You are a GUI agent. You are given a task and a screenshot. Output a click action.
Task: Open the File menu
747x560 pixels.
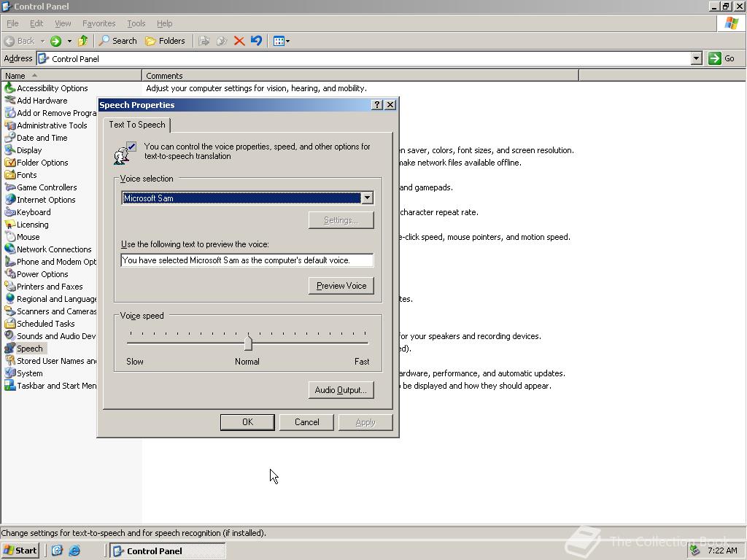[x=12, y=23]
